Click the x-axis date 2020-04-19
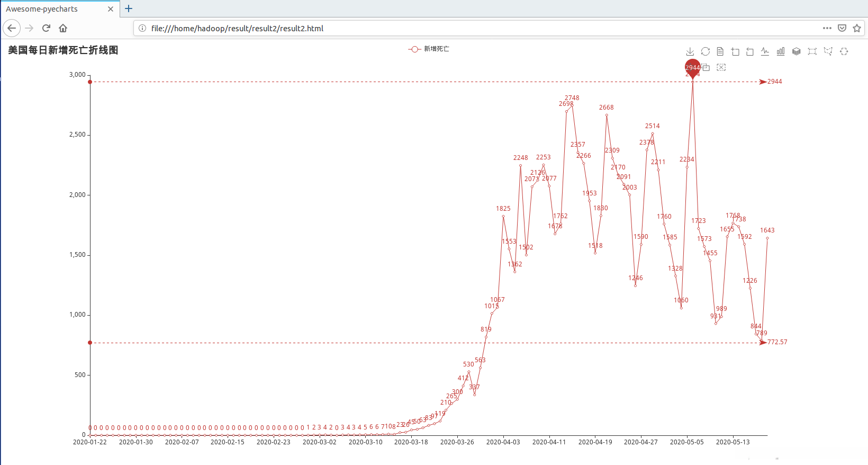868x465 pixels. [x=595, y=442]
